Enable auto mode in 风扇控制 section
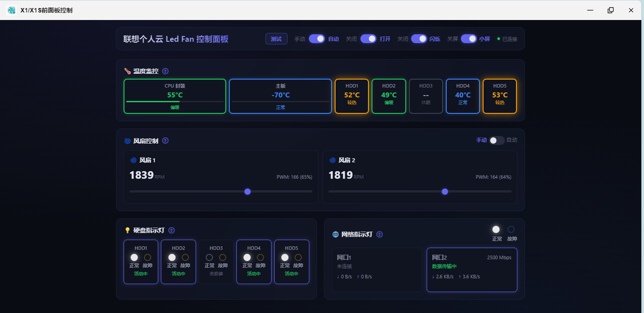The width and height of the screenshot is (644, 313). pyautogui.click(x=497, y=140)
